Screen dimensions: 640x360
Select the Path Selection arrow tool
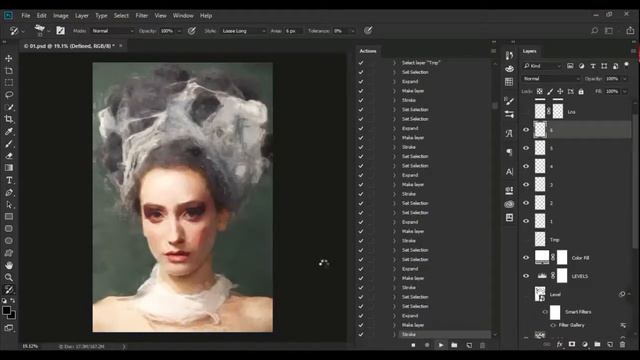tap(9, 204)
